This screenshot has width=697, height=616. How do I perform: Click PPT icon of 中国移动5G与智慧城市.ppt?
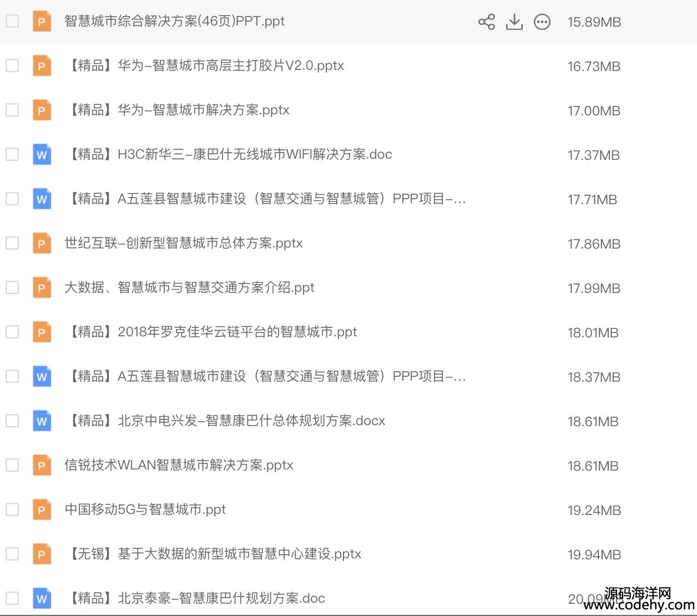[42, 510]
